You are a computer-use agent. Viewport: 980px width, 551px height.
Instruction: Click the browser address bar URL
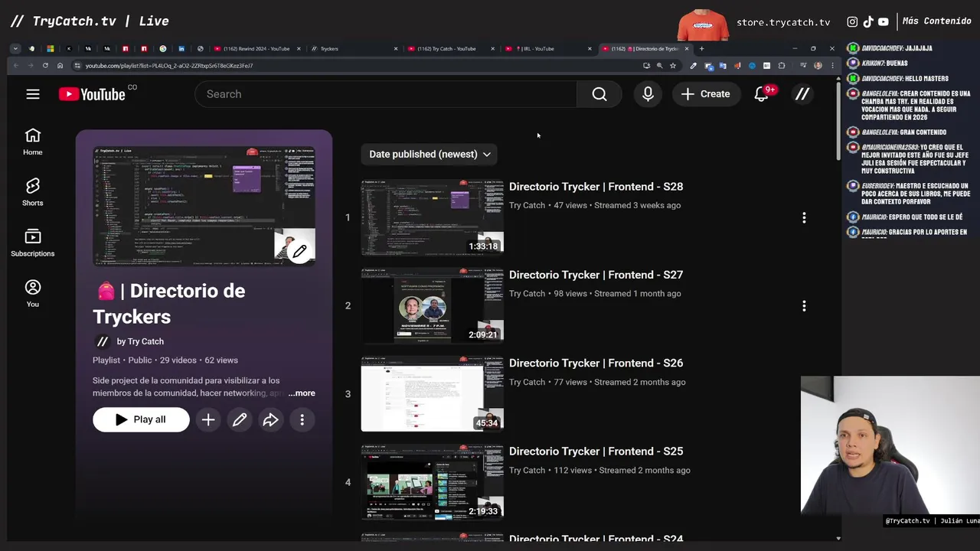[168, 66]
